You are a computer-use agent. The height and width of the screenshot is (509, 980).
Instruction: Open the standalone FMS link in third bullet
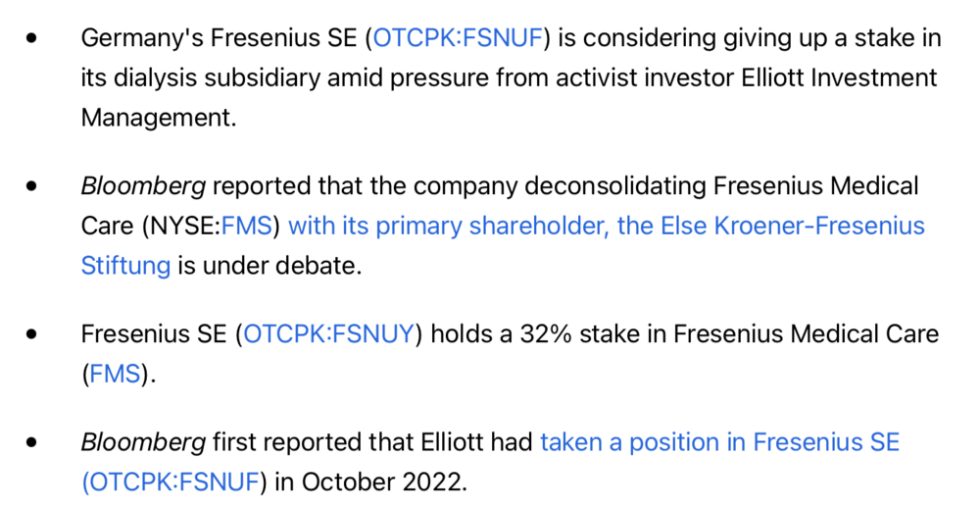[x=115, y=374]
